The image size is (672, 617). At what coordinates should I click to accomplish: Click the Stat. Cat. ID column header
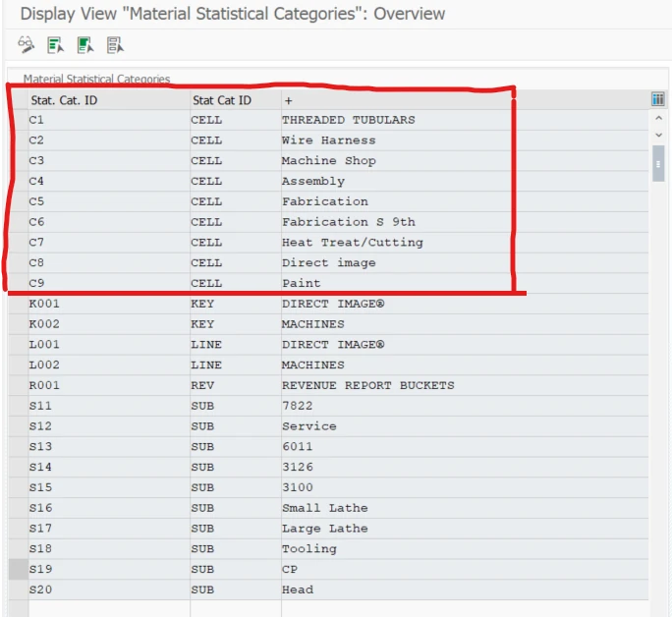point(109,100)
